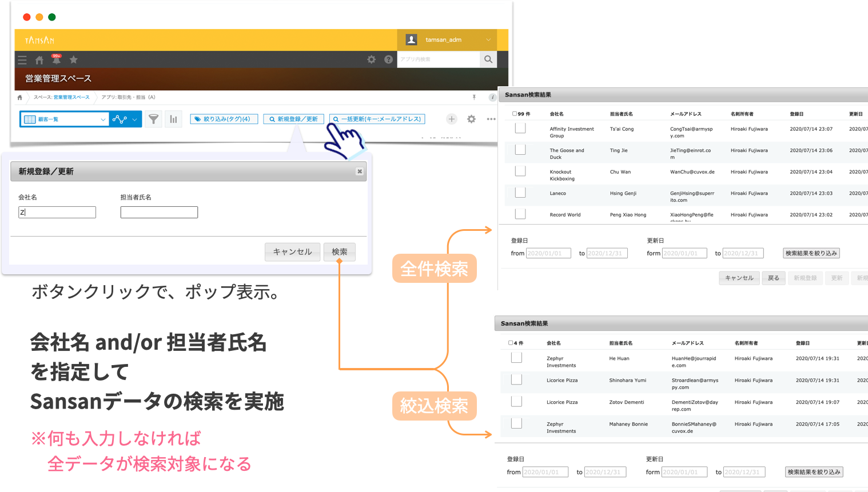Click the 担当者氏名 input field
Image resolution: width=868 pixels, height=492 pixels.
[x=159, y=213]
